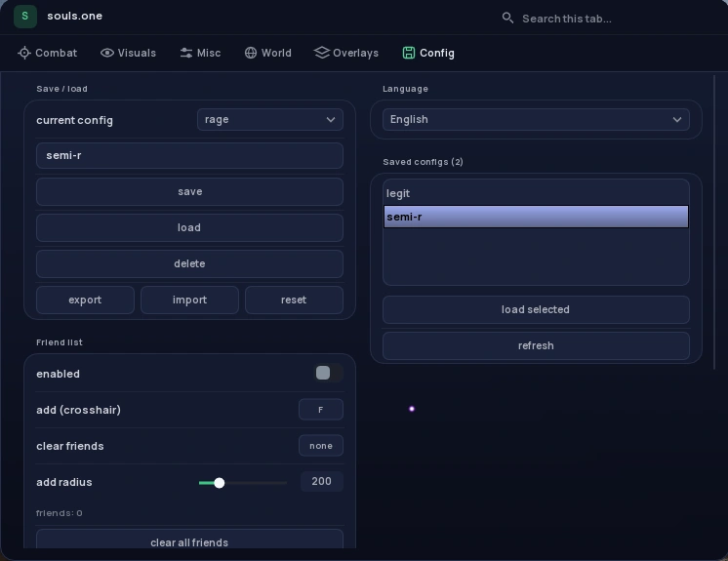Screen dimensions: 728x561
Task: Expand the Language dropdown set to English
Action: [537, 120]
